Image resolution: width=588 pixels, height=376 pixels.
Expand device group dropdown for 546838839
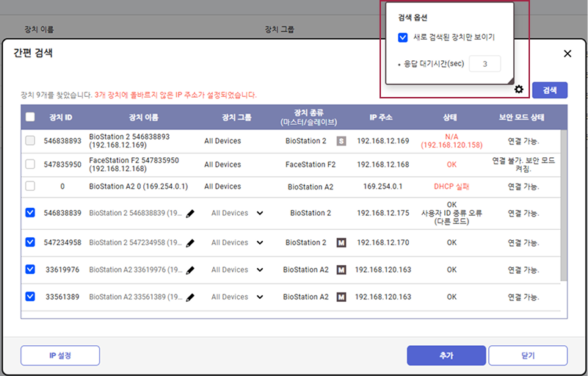[260, 214]
